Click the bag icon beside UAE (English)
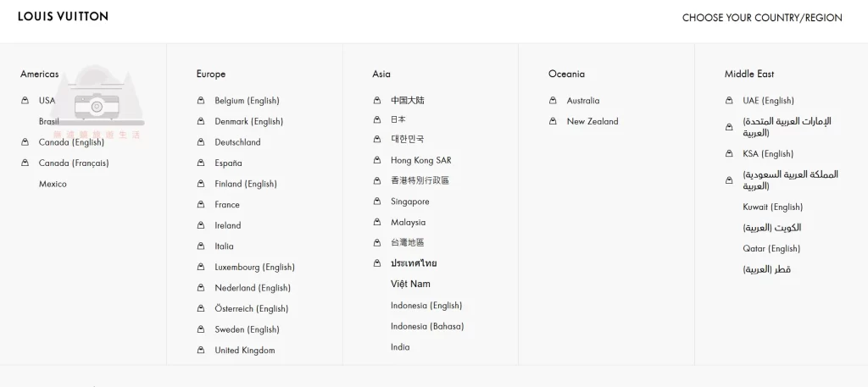The image size is (868, 387). pos(729,101)
